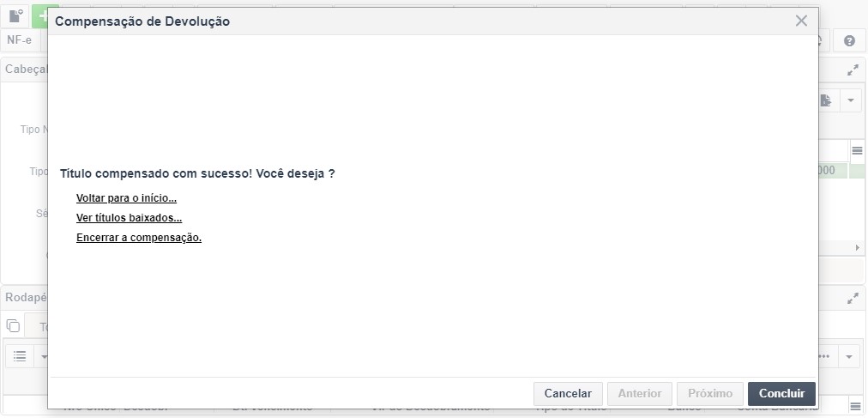Click the document export icon in header panel

coord(825,100)
